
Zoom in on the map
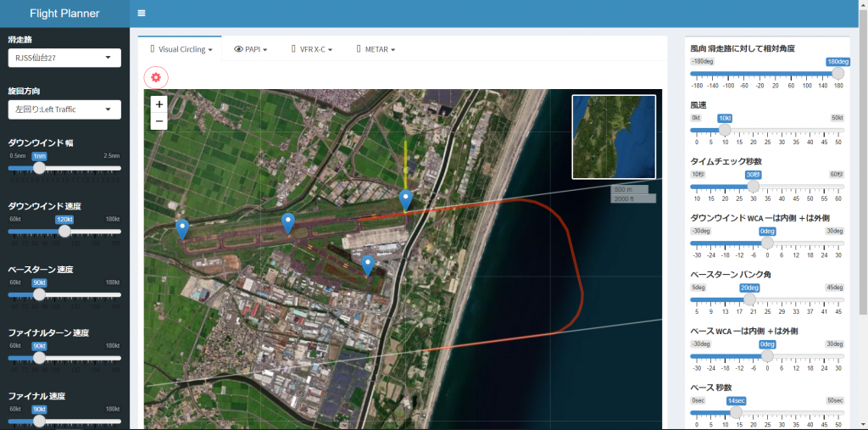[x=159, y=104]
